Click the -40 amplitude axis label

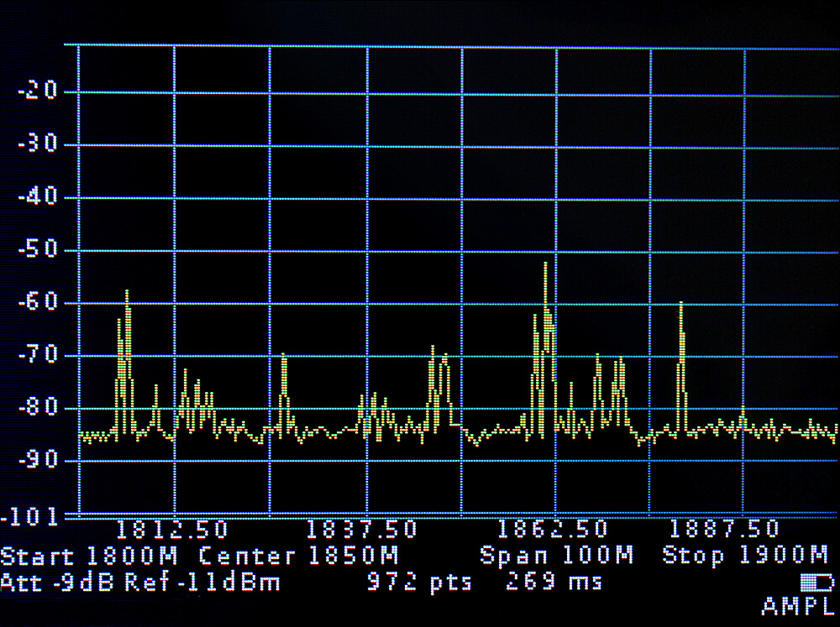(37, 196)
